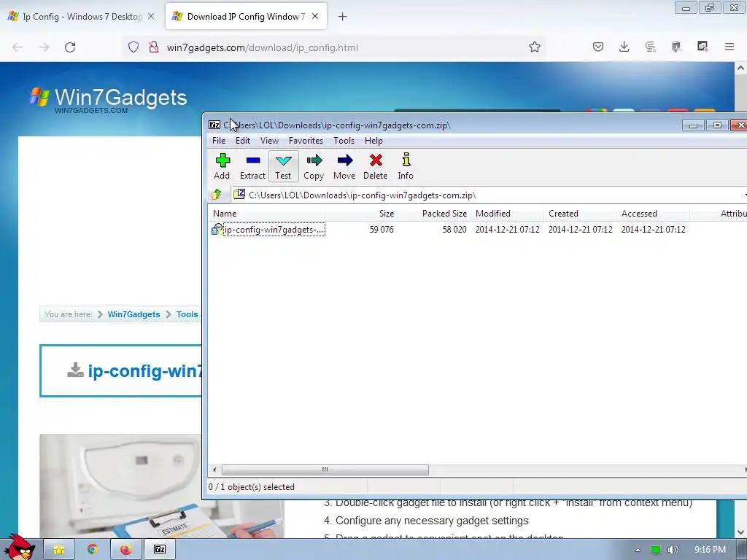
Task: Open the Help menu in 7-Zip
Action: point(373,141)
